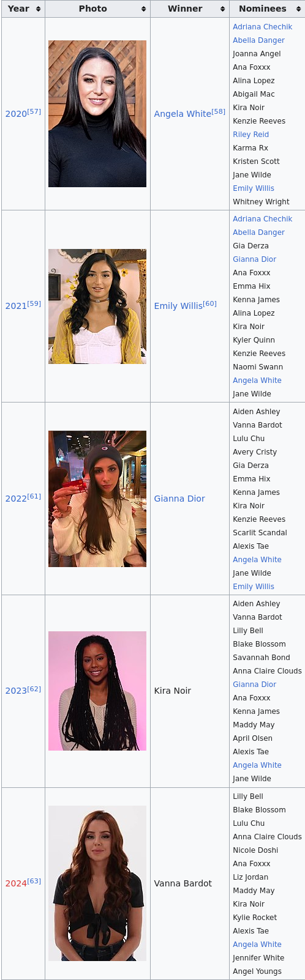Viewport: 305px width, 980px height.
Task: Sort table by Winner column arrows
Action: (222, 9)
